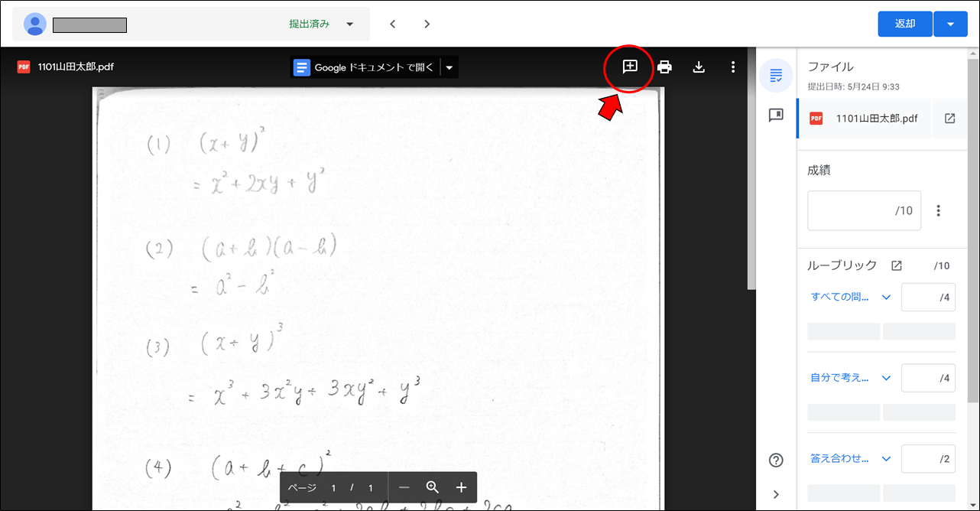Viewport: 980px width, 511px height.
Task: Click the 提出日時: 5月24日 9:33 text
Action: [x=853, y=86]
